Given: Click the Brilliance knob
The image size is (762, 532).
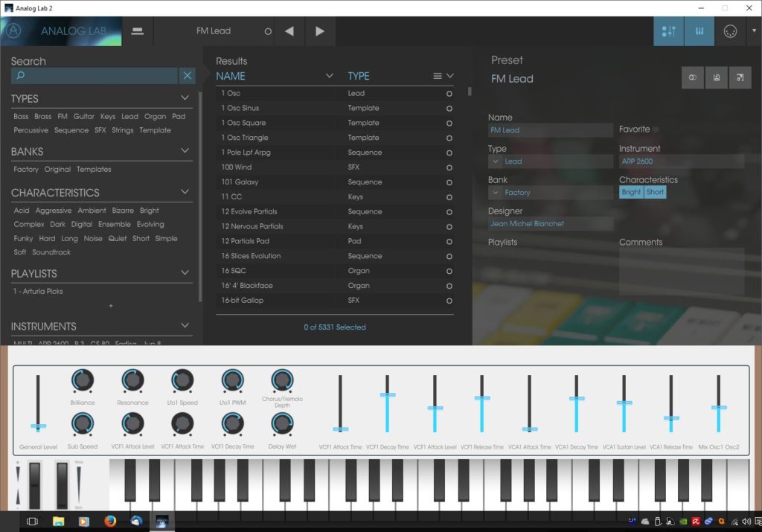Looking at the screenshot, I should click(83, 380).
